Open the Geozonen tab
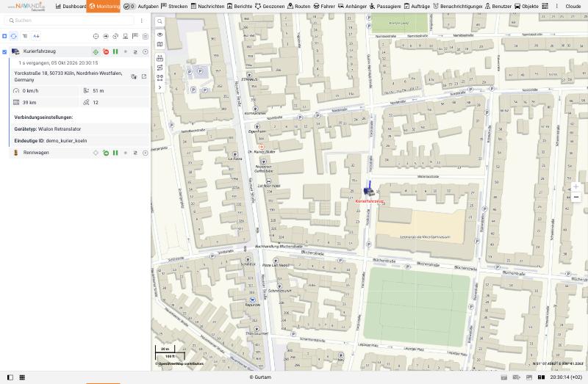588x384 pixels. point(270,7)
